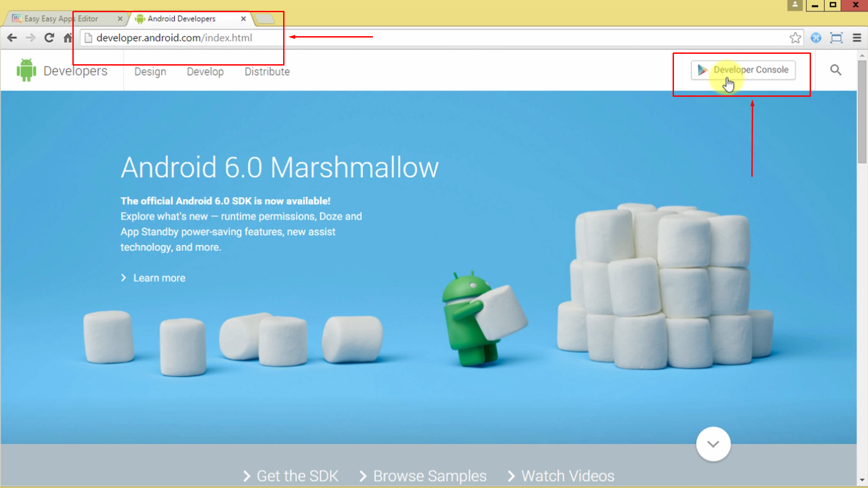Bookmark this page with the star icon
Viewport: 868px width, 488px height.
pyautogui.click(x=795, y=38)
